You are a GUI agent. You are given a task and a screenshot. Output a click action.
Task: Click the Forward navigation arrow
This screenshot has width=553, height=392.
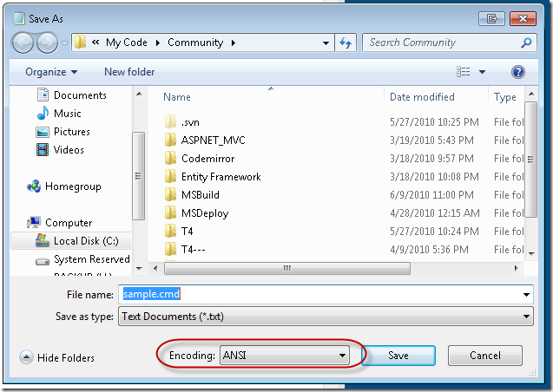47,43
